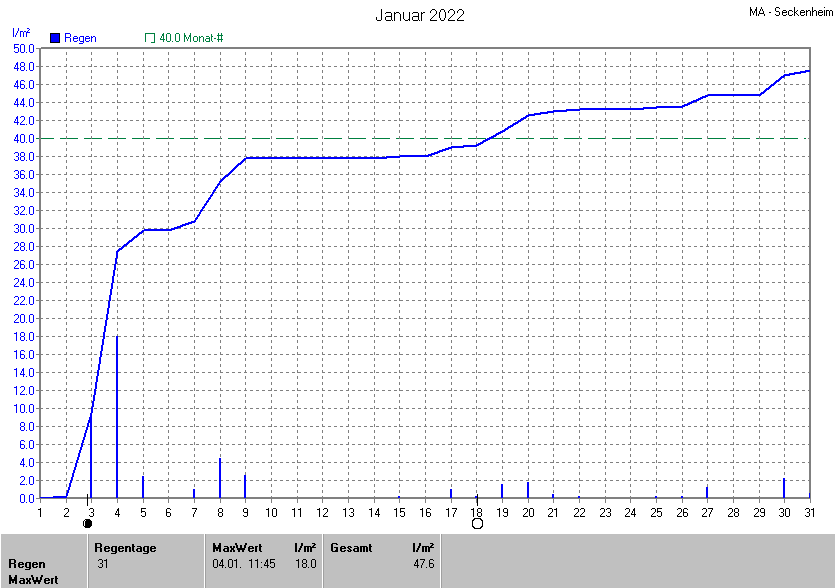Click the Gesamt column header
Viewport: 835px width, 588px height.
[x=350, y=548]
